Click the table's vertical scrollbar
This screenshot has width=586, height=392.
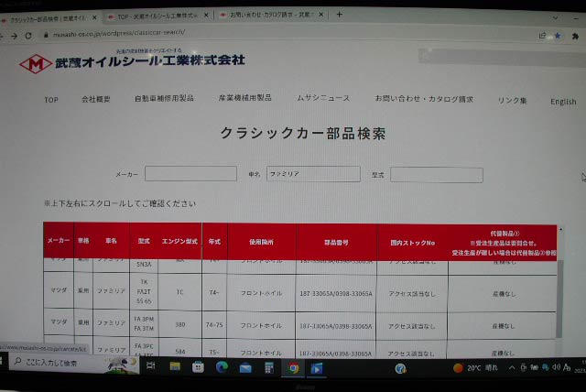pos(559,299)
